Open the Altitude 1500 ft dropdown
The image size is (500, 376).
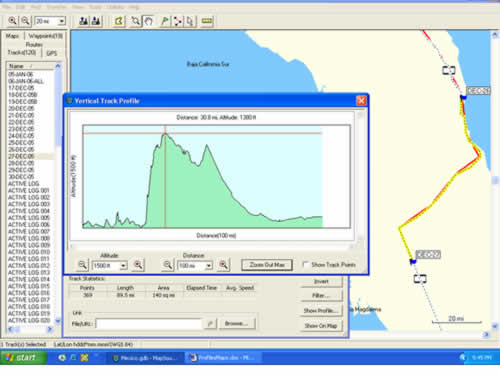tap(123, 266)
